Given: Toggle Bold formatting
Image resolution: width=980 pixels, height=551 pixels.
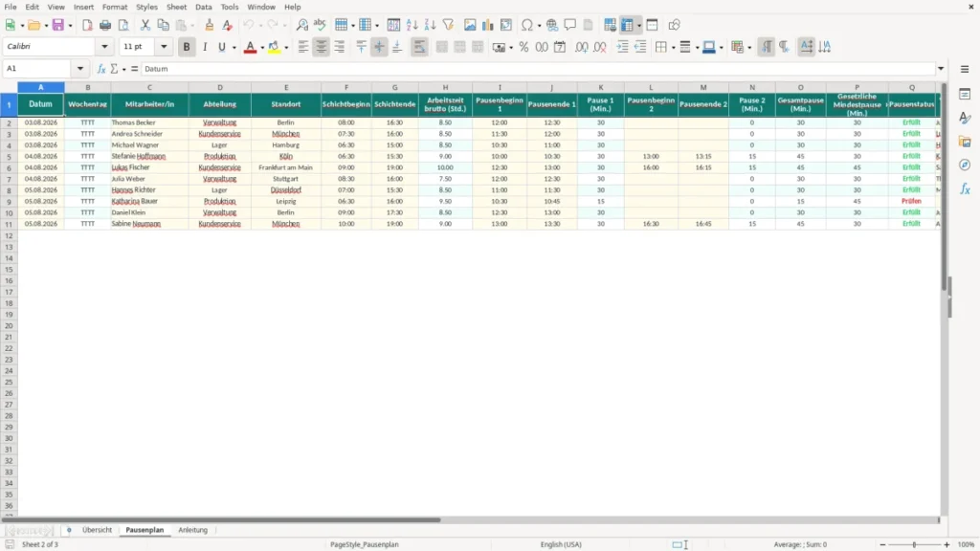Looking at the screenshot, I should (x=187, y=47).
